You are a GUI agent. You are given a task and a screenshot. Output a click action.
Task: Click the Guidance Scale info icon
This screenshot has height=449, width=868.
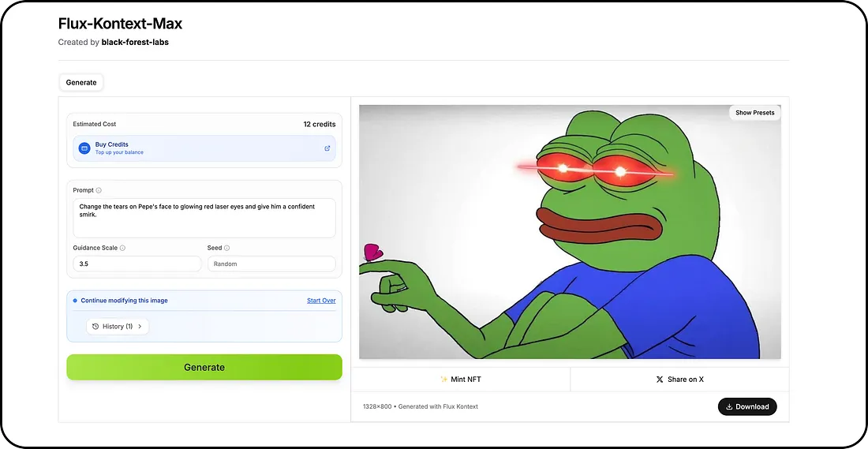coord(122,248)
